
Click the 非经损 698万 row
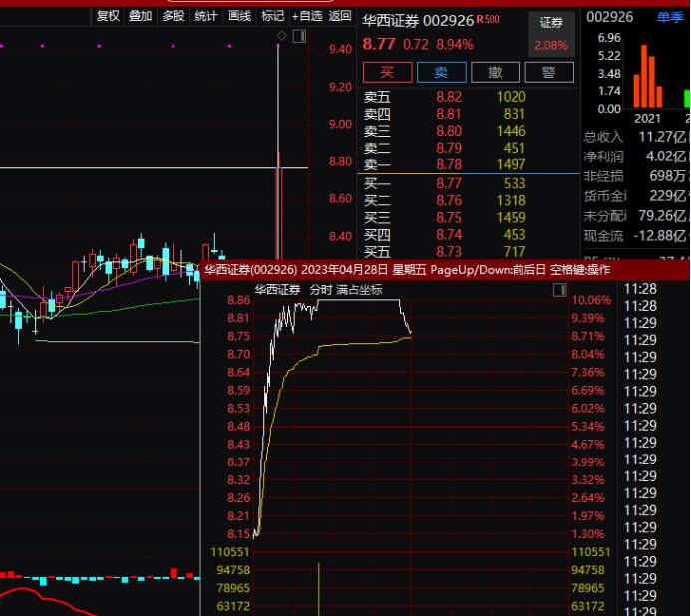(x=636, y=176)
